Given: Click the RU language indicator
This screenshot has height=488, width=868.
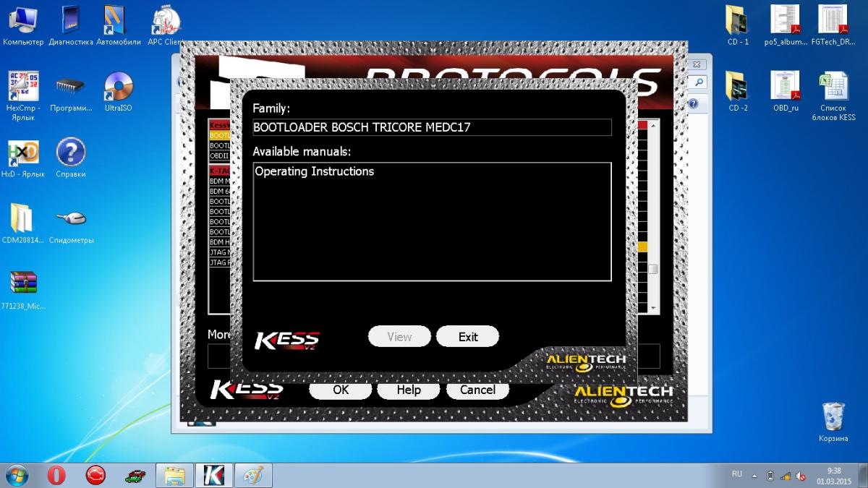Looking at the screenshot, I should click(x=737, y=474).
